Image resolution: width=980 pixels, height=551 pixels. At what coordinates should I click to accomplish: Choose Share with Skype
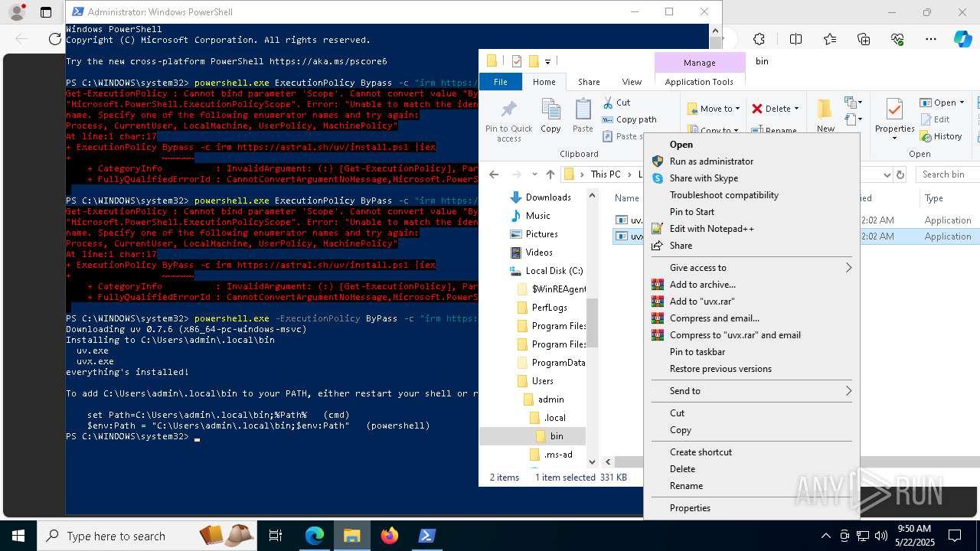(x=704, y=178)
